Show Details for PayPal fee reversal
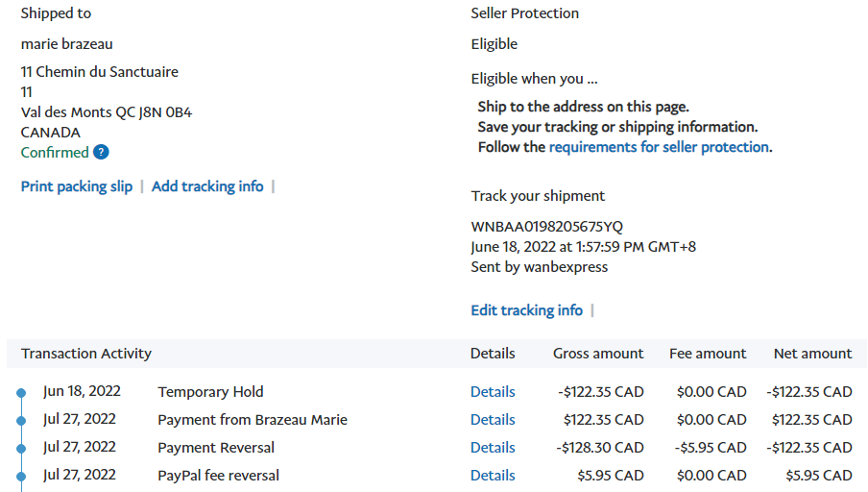 point(493,476)
